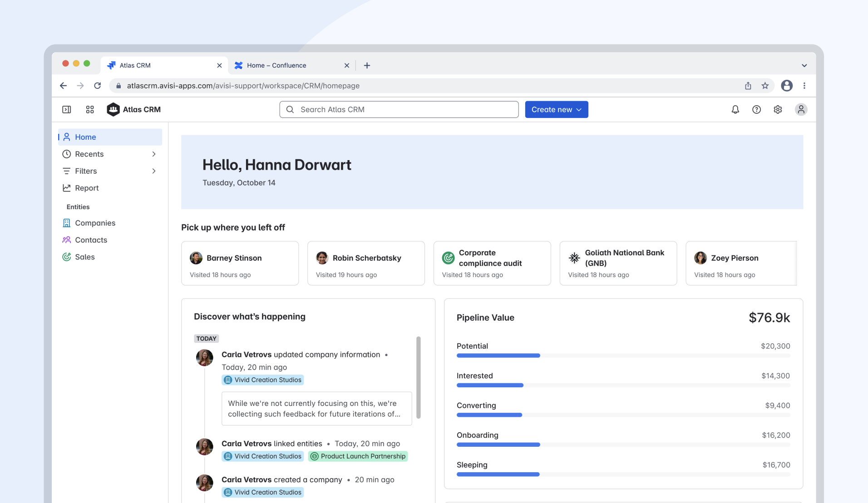This screenshot has height=503, width=868.
Task: Click Barney Stinson's avatar
Action: tap(196, 258)
